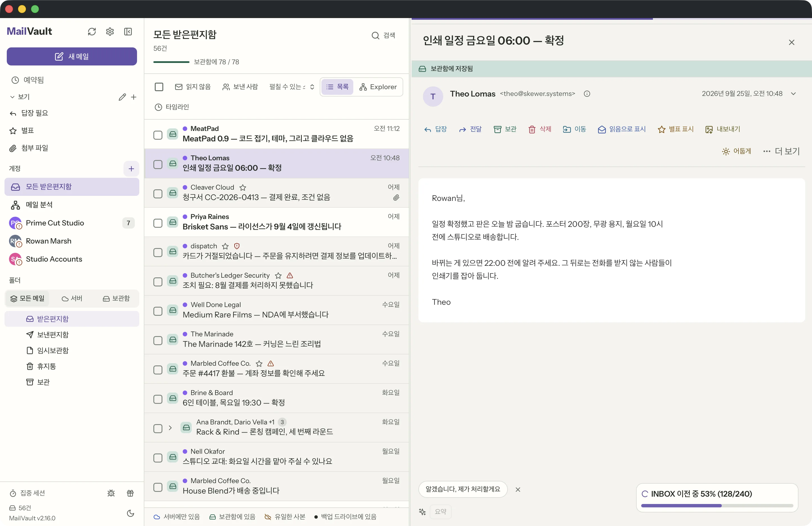Click the 보관함에 78 / 78 progress bar
The image size is (812, 526).
point(171,62)
